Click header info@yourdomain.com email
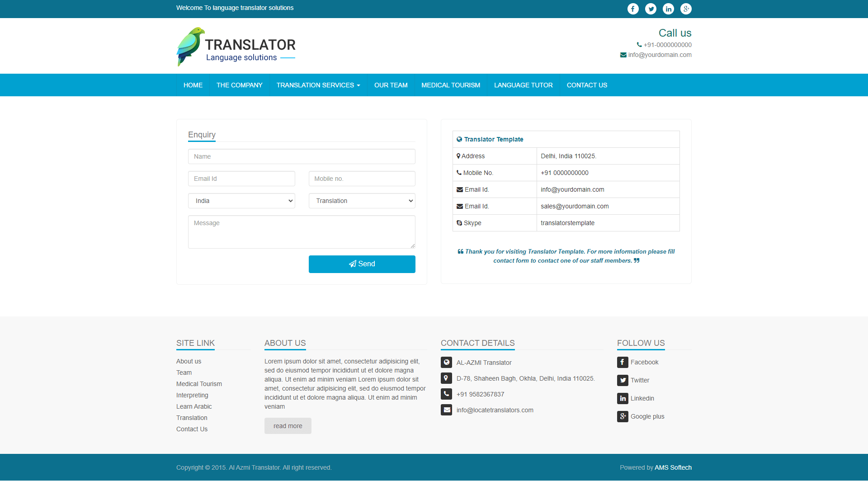The width and height of the screenshot is (868, 481). coord(660,55)
